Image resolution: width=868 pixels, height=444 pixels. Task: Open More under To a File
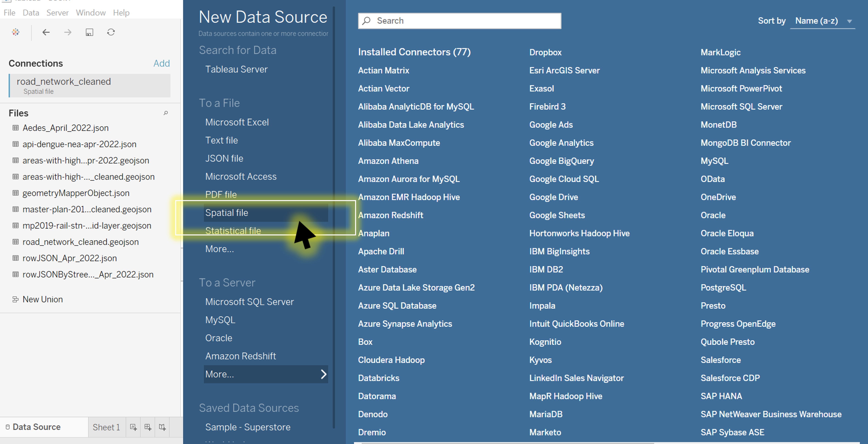pyautogui.click(x=219, y=249)
